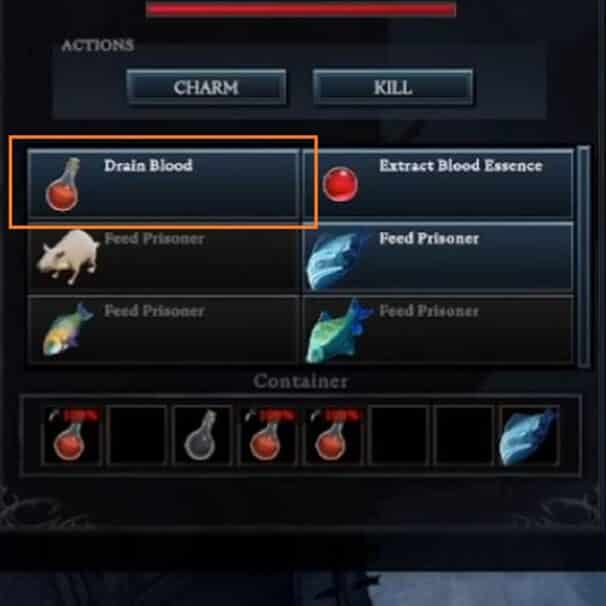Select the empty seventh container slot
The height and width of the screenshot is (606, 606).
pyautogui.click(x=464, y=435)
